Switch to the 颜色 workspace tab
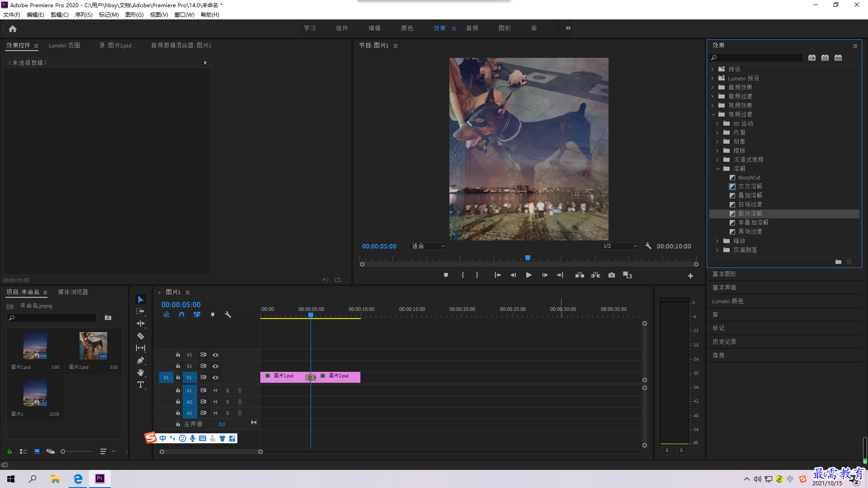868x488 pixels. [x=407, y=28]
